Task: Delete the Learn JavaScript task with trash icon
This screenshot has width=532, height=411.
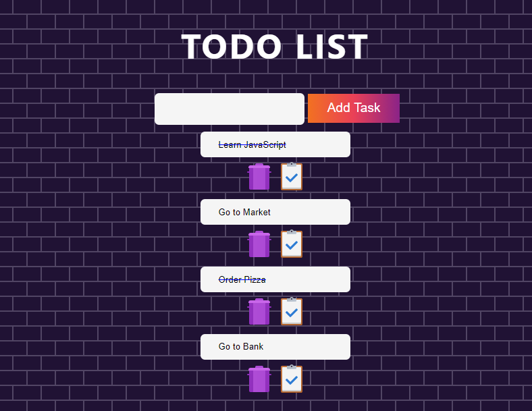Action: pos(259,177)
